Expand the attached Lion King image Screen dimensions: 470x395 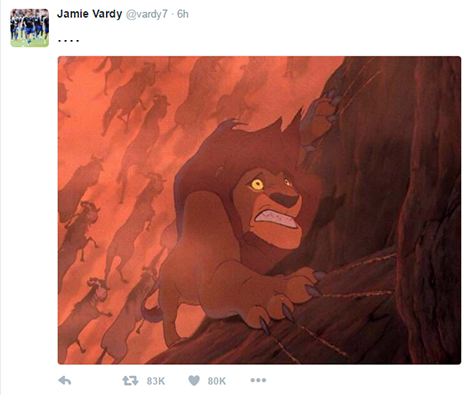tap(259, 210)
